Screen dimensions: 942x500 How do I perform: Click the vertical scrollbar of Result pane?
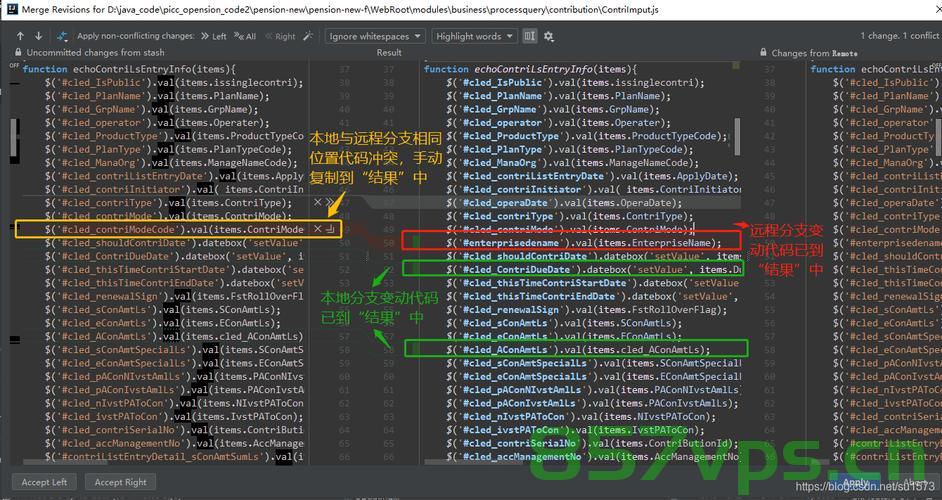coord(737,135)
